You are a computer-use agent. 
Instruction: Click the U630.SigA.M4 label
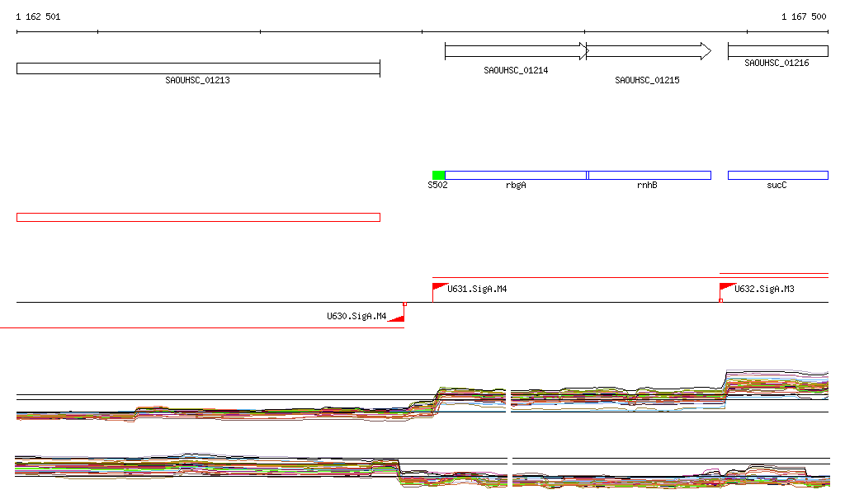[x=356, y=316]
